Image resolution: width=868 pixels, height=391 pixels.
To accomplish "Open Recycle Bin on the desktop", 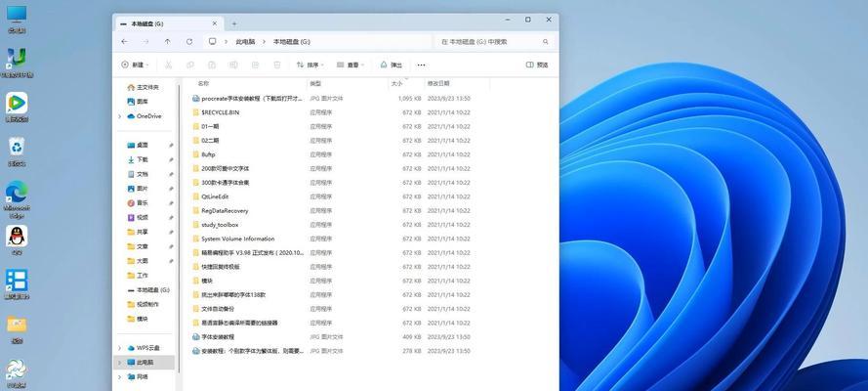I will [17, 152].
